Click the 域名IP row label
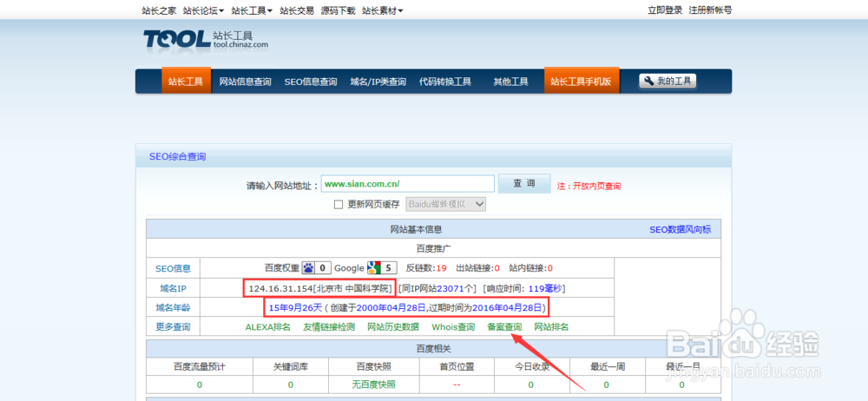 pyautogui.click(x=173, y=288)
